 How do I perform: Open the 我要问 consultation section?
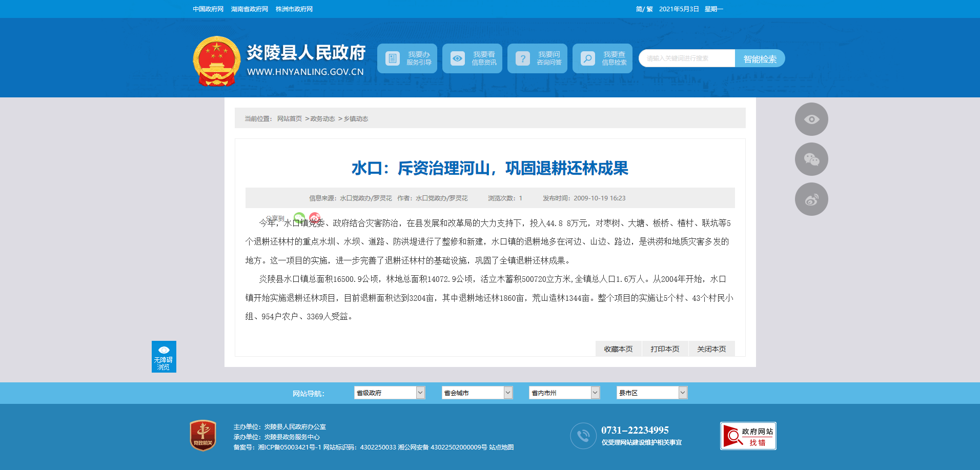tap(537, 58)
